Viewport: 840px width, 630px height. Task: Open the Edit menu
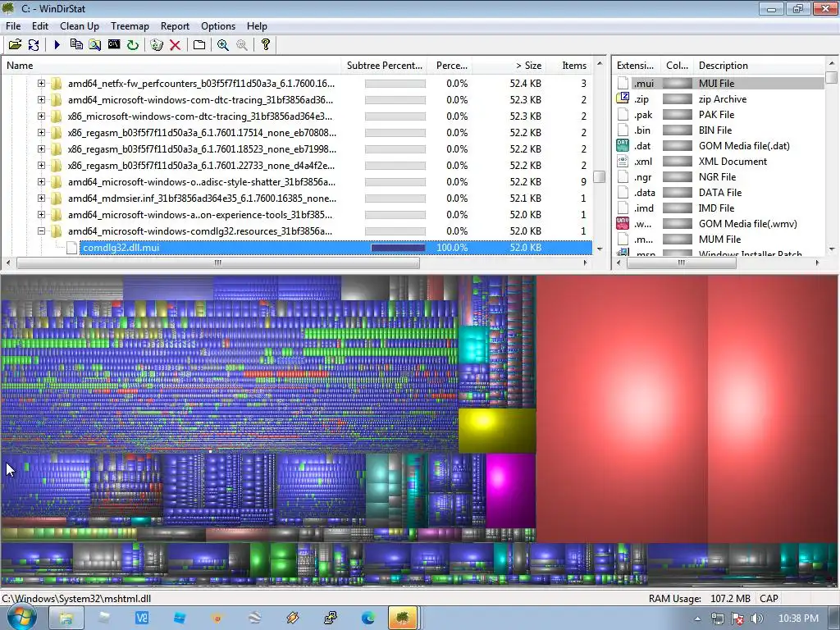(x=39, y=25)
